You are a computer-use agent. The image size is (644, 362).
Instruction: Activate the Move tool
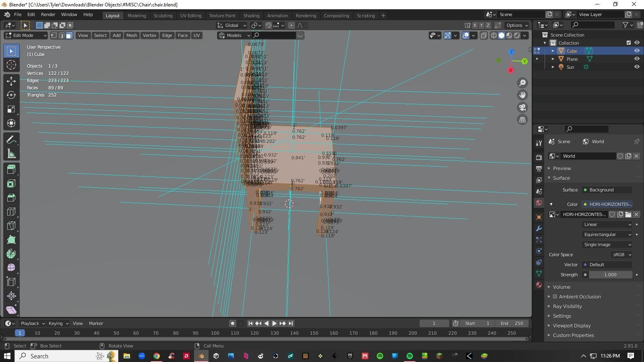coord(11,81)
